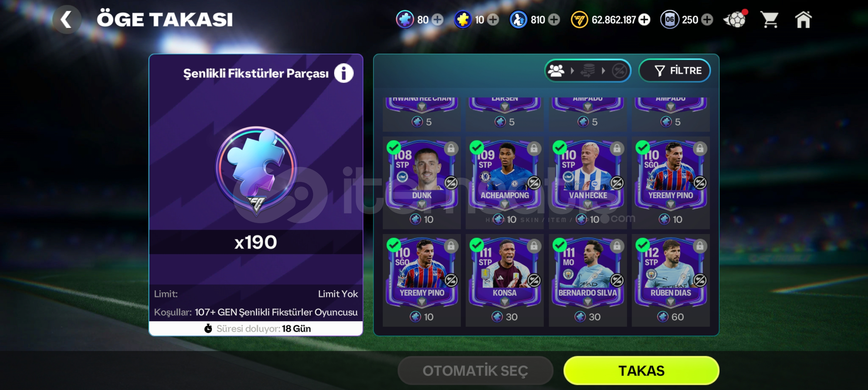Image resolution: width=868 pixels, height=390 pixels.
Task: Open the football notifications icon
Action: point(735,19)
